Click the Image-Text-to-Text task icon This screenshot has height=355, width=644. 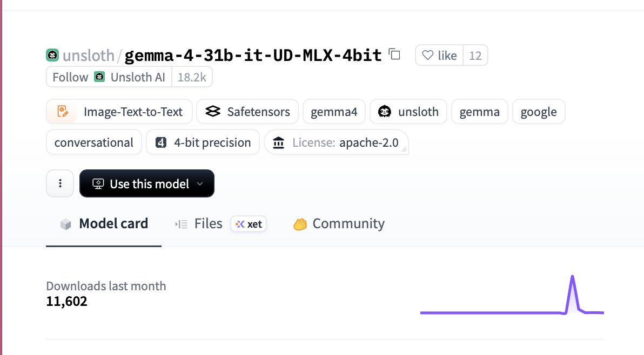pyautogui.click(x=63, y=112)
